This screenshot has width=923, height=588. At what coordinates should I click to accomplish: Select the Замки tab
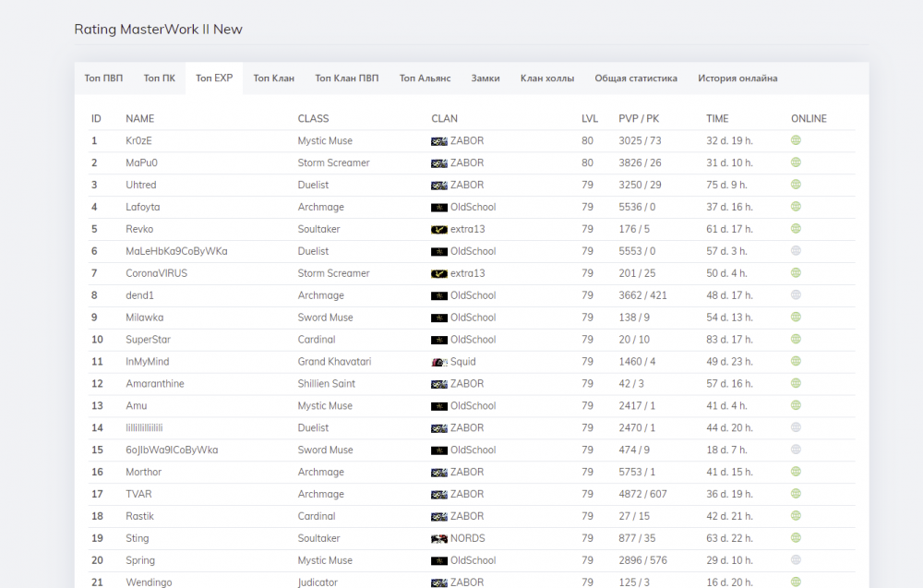coord(485,78)
